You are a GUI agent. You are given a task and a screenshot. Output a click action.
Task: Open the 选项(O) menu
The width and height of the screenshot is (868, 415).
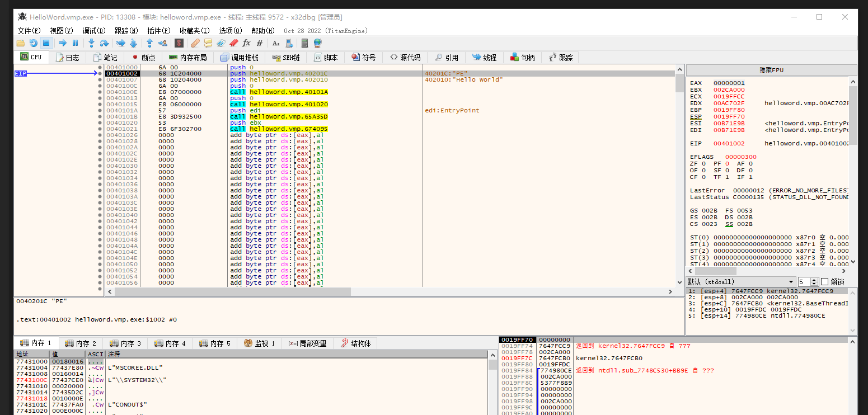(x=231, y=31)
